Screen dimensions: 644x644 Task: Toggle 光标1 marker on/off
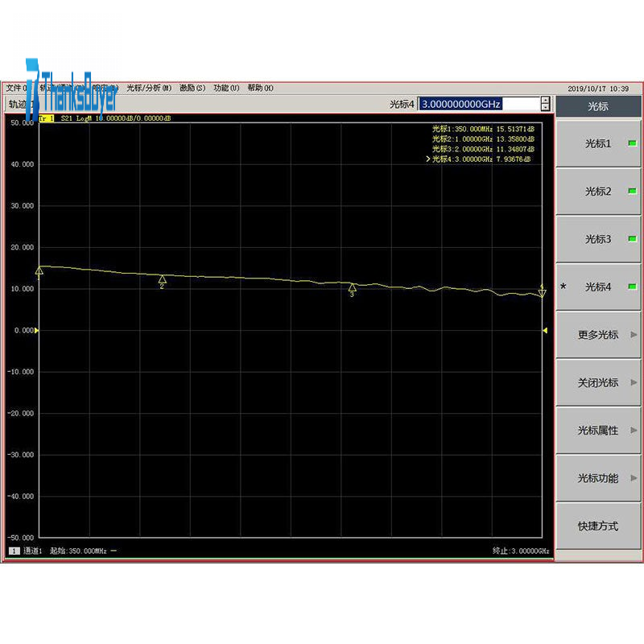click(x=598, y=144)
